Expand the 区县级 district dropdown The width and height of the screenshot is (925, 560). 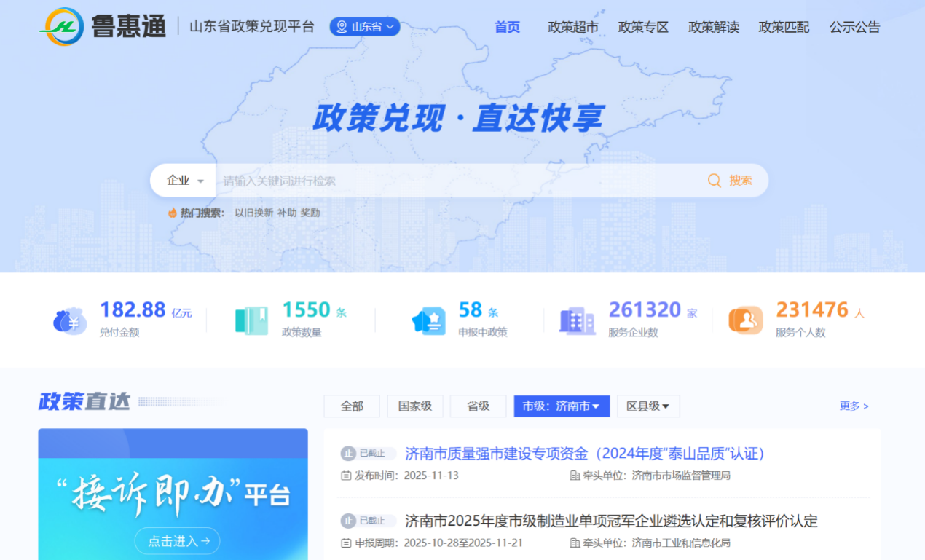click(x=647, y=406)
